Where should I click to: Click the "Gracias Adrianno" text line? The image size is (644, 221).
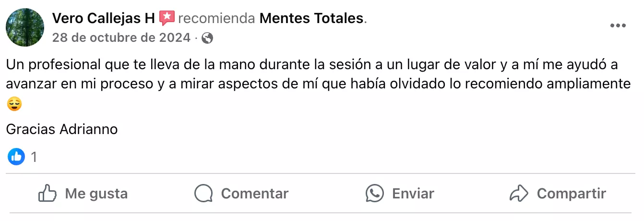click(x=62, y=129)
